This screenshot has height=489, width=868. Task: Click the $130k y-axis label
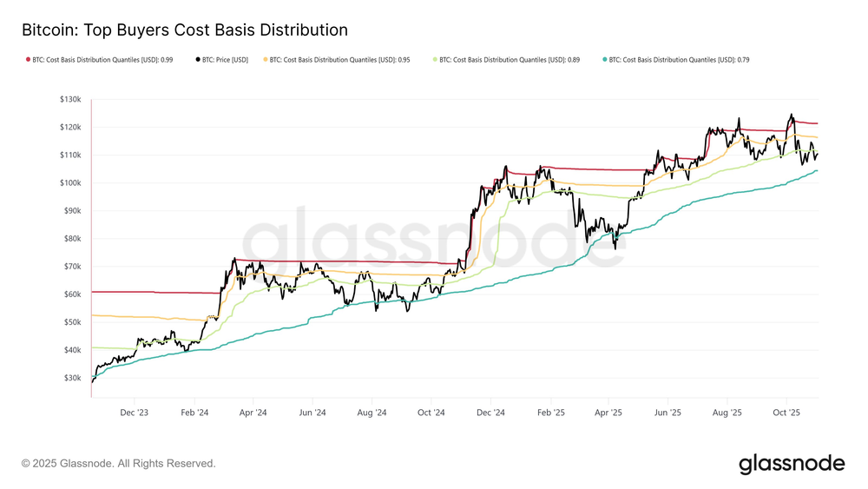[69, 100]
